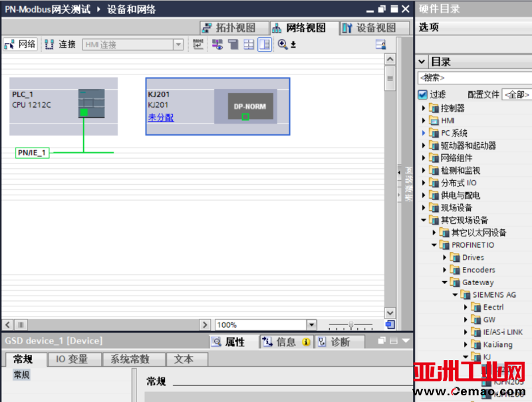Open the 信息 (Info) inspector tab
The image size is (532, 402).
(287, 342)
